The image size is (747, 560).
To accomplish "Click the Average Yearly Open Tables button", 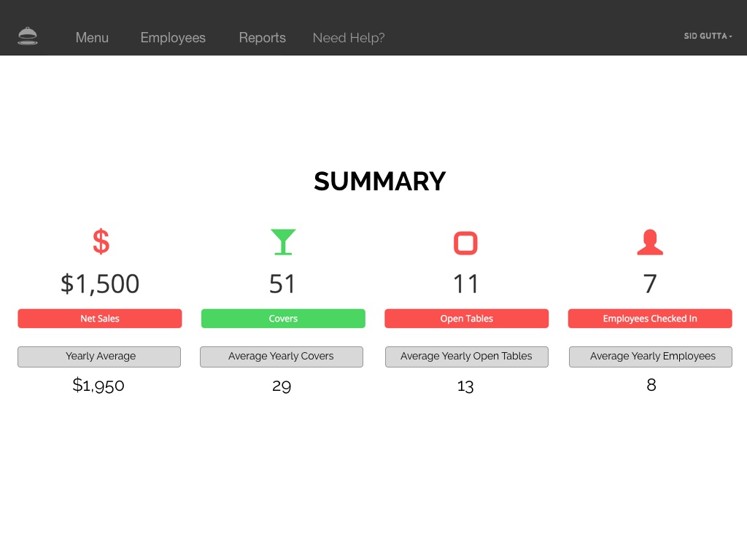I will click(x=466, y=357).
